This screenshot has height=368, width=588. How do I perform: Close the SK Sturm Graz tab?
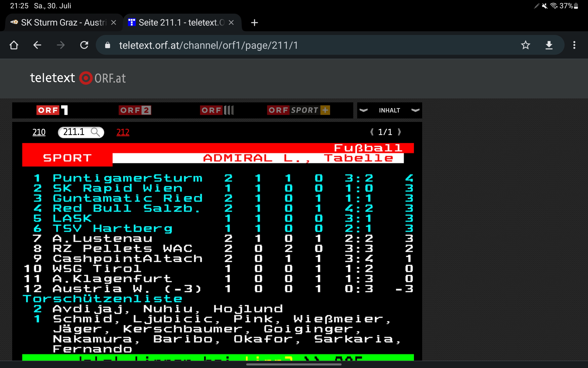coord(113,23)
